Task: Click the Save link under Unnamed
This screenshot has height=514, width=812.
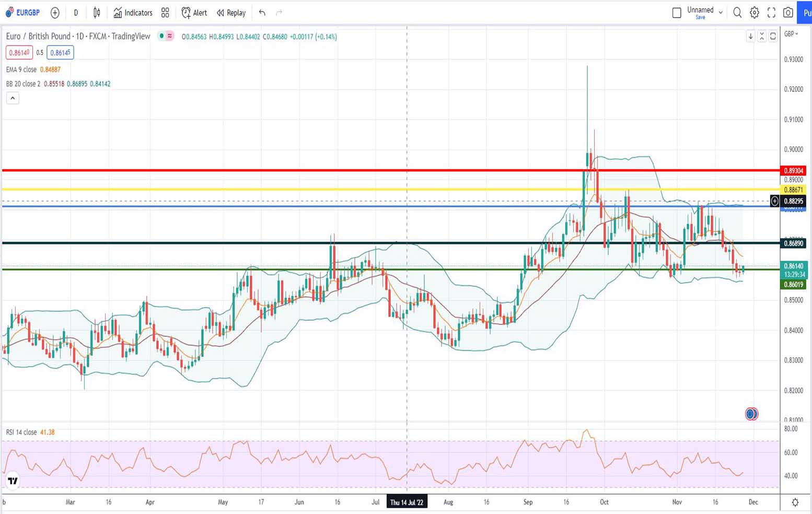Action: tap(700, 17)
